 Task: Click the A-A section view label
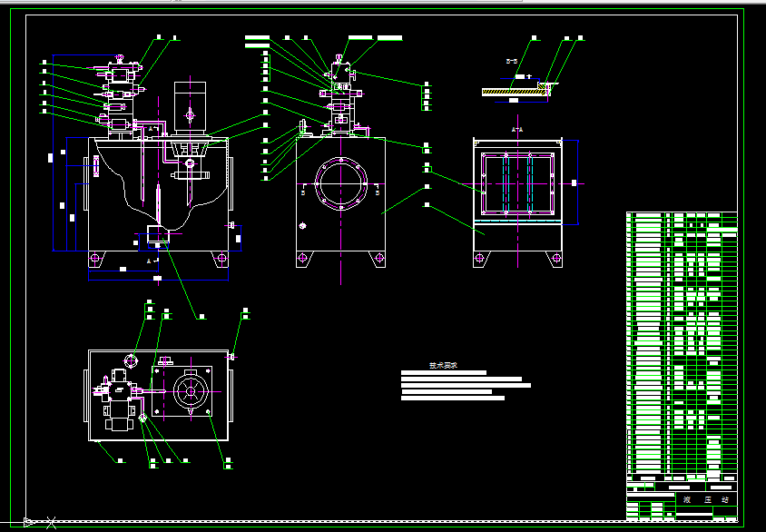pos(517,130)
